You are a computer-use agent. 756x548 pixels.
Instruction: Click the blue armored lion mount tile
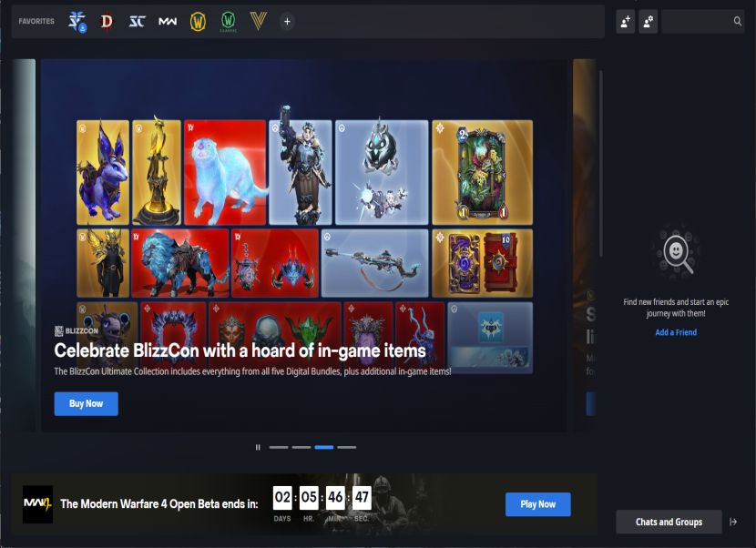click(179, 263)
